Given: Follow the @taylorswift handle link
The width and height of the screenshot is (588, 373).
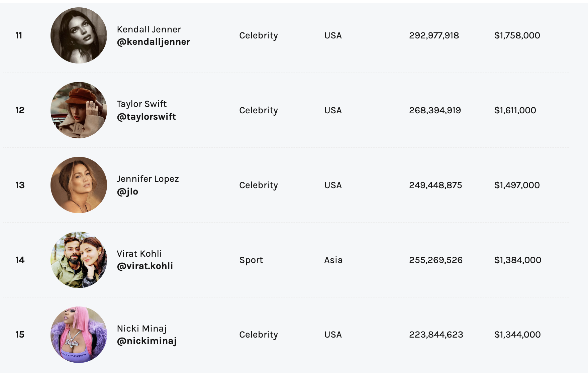Looking at the screenshot, I should click(x=146, y=117).
